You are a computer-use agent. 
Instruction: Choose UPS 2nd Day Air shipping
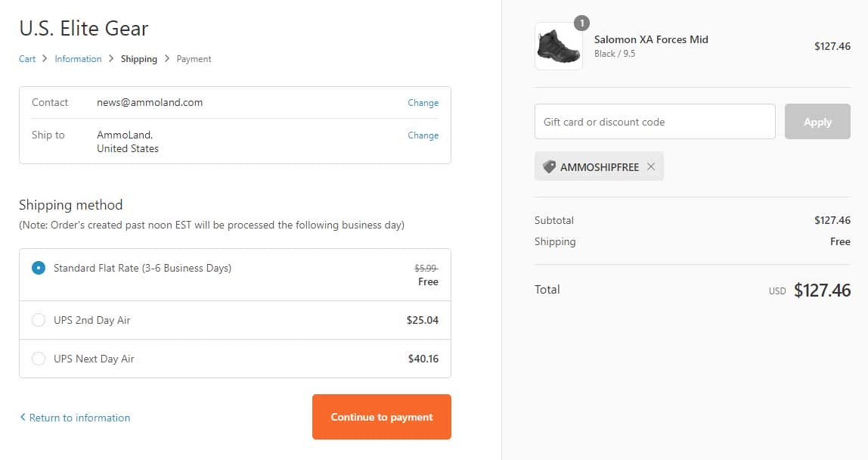pyautogui.click(x=39, y=320)
